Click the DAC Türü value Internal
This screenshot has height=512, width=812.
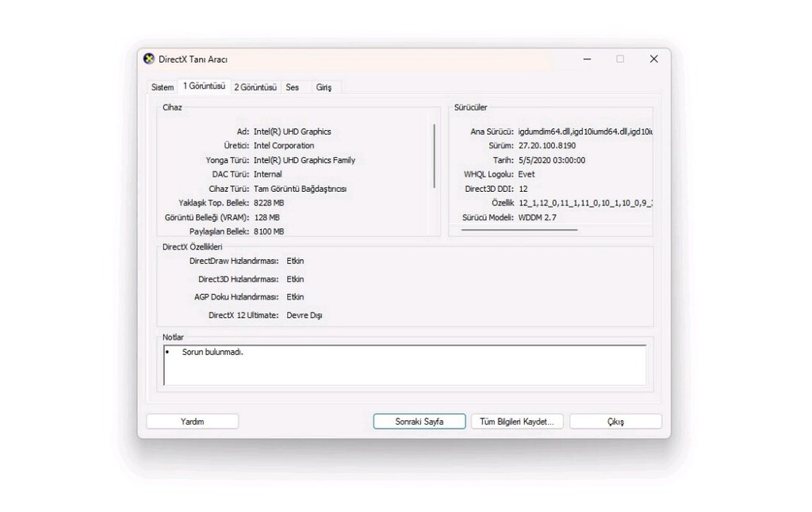[268, 174]
